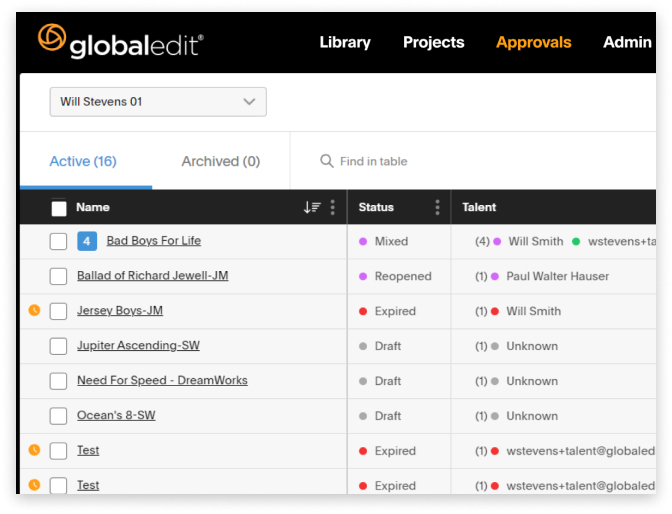Screen dimensions: 672x514
Task: Open the Projects section
Action: (434, 42)
